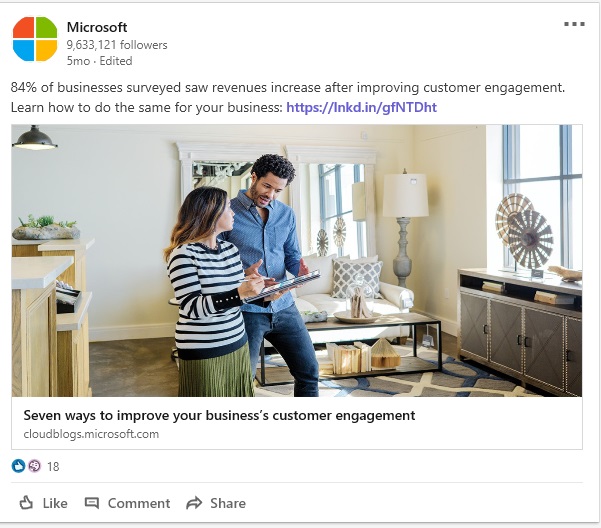Open the lnkd.in/gfNTDht link

click(x=361, y=107)
